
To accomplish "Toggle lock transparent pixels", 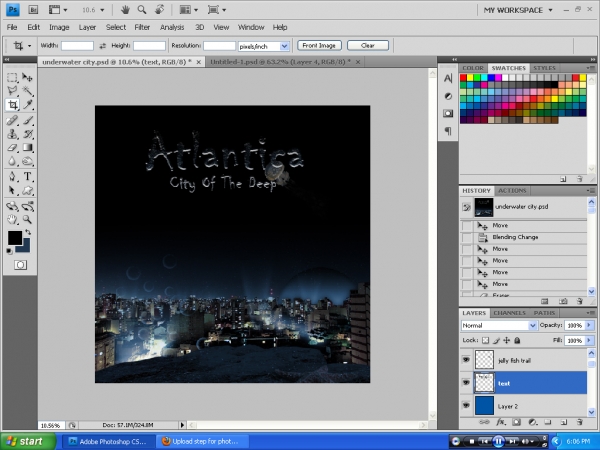I will pyautogui.click(x=485, y=340).
